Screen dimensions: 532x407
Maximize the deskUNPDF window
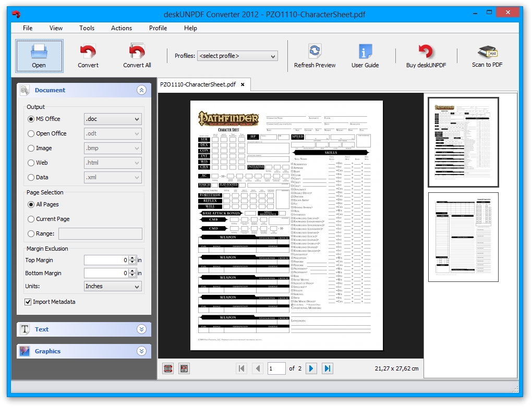click(x=489, y=13)
